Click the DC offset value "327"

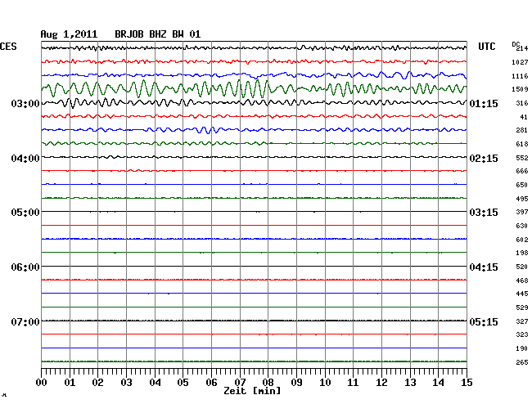tap(522, 321)
